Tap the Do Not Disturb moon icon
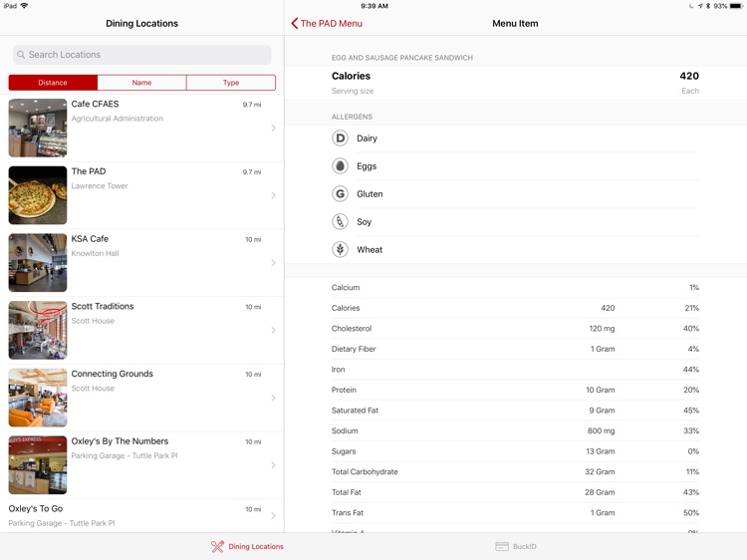Screen dimensions: 747x560 [x=691, y=6]
